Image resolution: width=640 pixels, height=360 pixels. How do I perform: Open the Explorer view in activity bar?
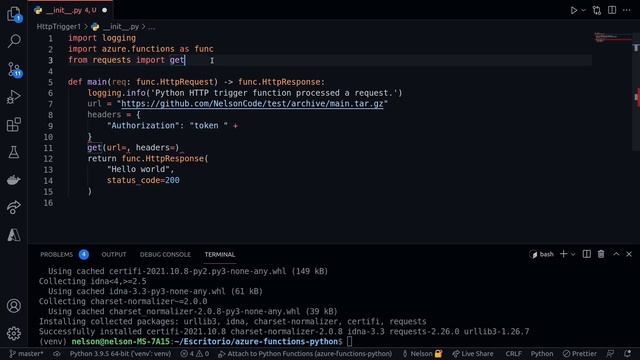click(x=14, y=14)
